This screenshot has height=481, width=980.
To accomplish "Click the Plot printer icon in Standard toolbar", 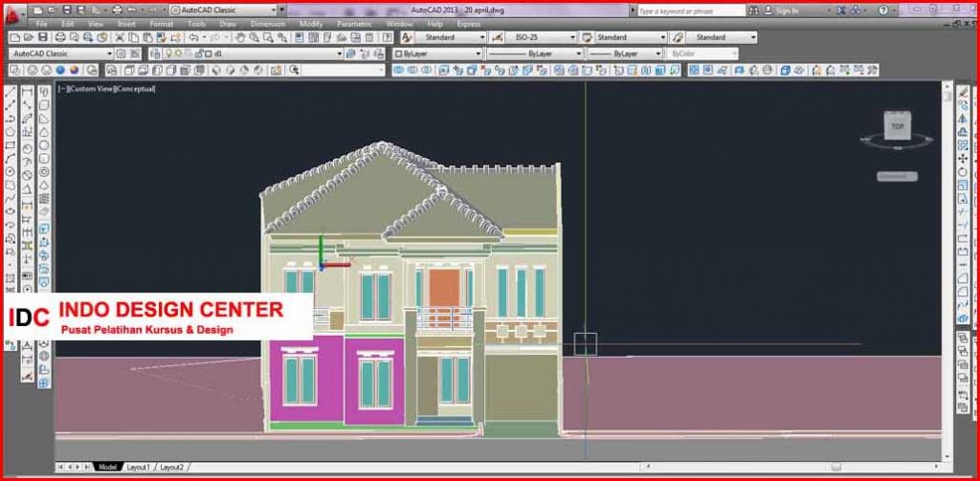I will click(60, 37).
